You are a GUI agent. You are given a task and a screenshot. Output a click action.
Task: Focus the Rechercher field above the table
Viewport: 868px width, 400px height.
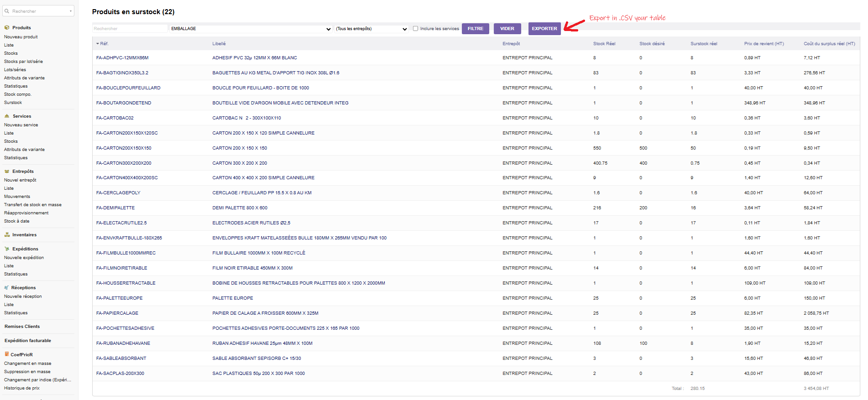pos(130,29)
